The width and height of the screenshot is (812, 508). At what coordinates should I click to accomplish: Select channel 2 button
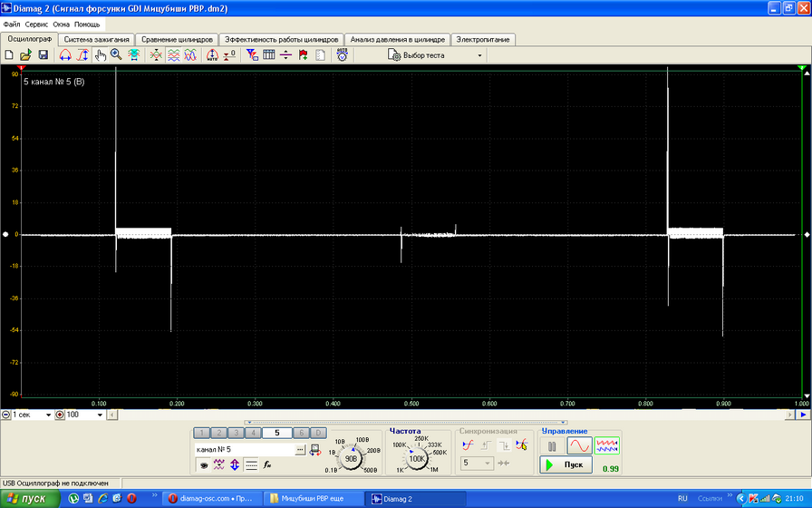(218, 433)
